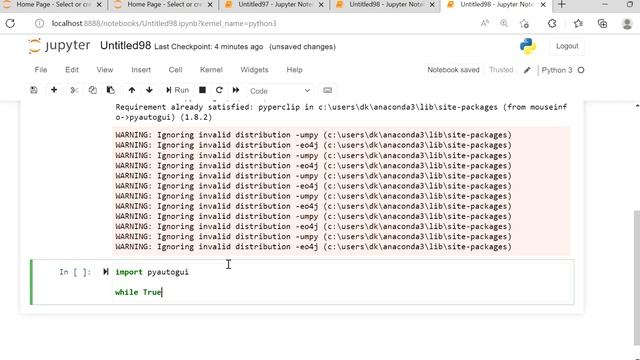Open the browser profile avatar
The height and width of the screenshot is (360, 640).
627,24
